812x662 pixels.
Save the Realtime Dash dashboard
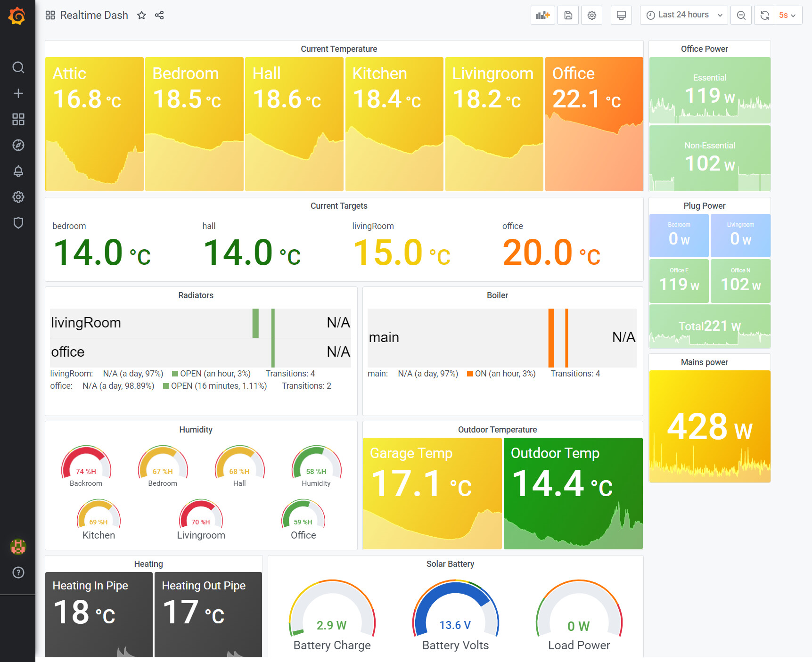pyautogui.click(x=568, y=15)
